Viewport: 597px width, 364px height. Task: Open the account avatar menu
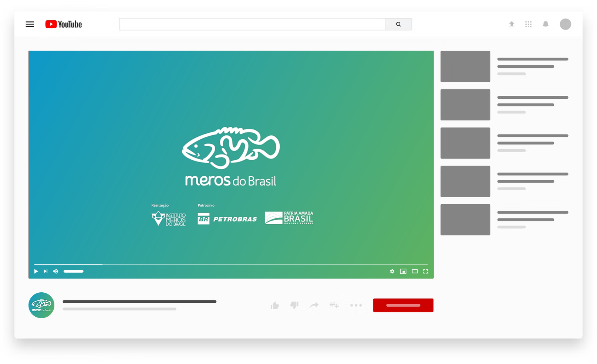565,24
